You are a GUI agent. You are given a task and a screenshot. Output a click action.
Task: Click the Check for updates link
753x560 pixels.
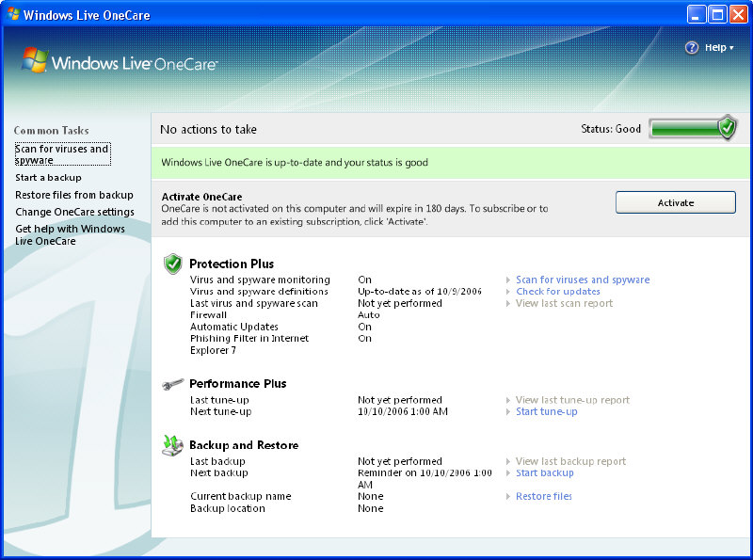(558, 292)
